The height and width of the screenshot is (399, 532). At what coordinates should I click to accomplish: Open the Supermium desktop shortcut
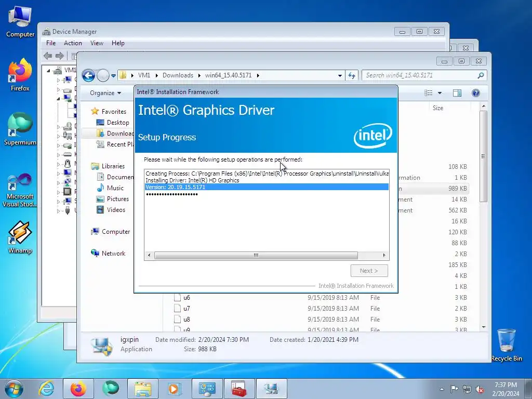[20, 129]
